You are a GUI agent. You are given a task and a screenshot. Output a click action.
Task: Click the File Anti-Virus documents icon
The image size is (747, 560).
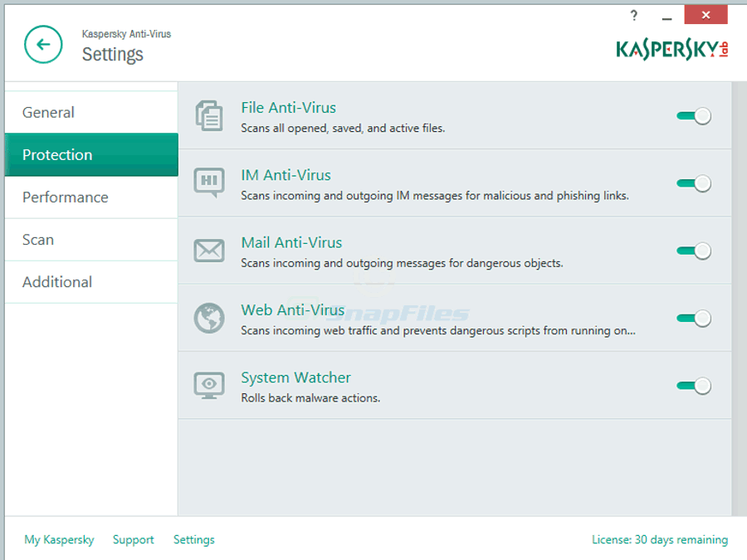tap(208, 115)
